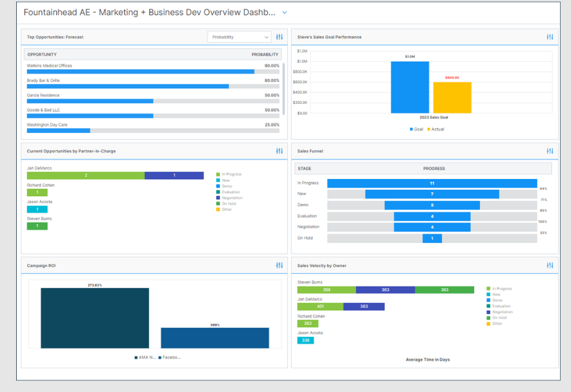This screenshot has width=571, height=392.
Task: Open settings icon on Steve's Sales Goal Performance
Action: click(x=550, y=37)
